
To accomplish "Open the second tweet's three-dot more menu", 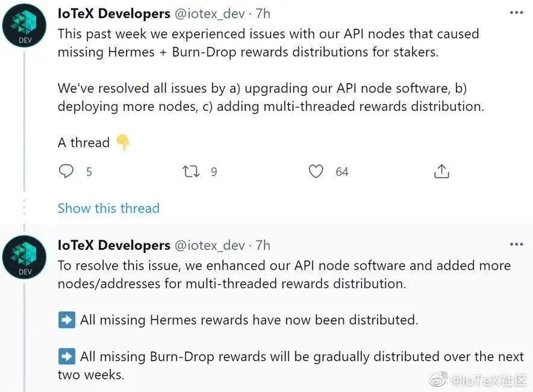I will pos(516,244).
